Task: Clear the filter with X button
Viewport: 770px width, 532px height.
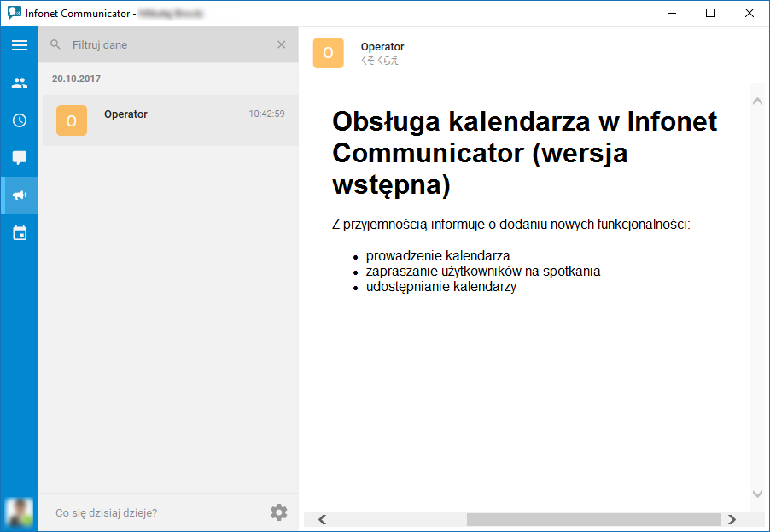Action: coord(282,44)
